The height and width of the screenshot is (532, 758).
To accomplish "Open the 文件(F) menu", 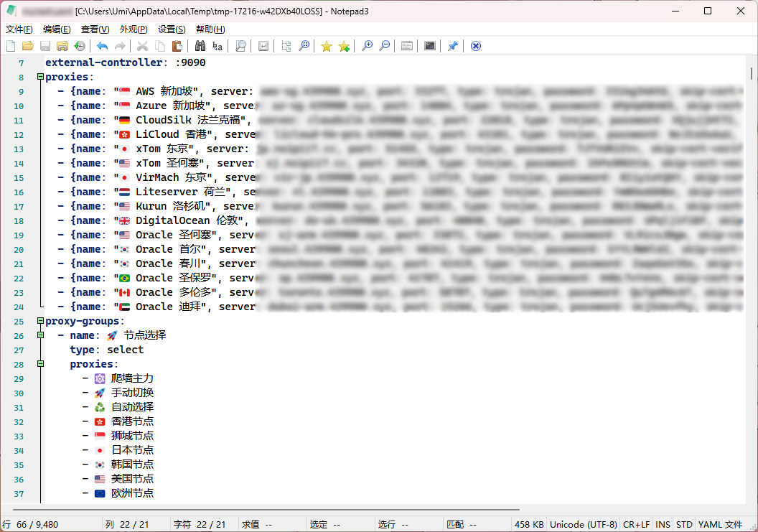I will click(19, 29).
